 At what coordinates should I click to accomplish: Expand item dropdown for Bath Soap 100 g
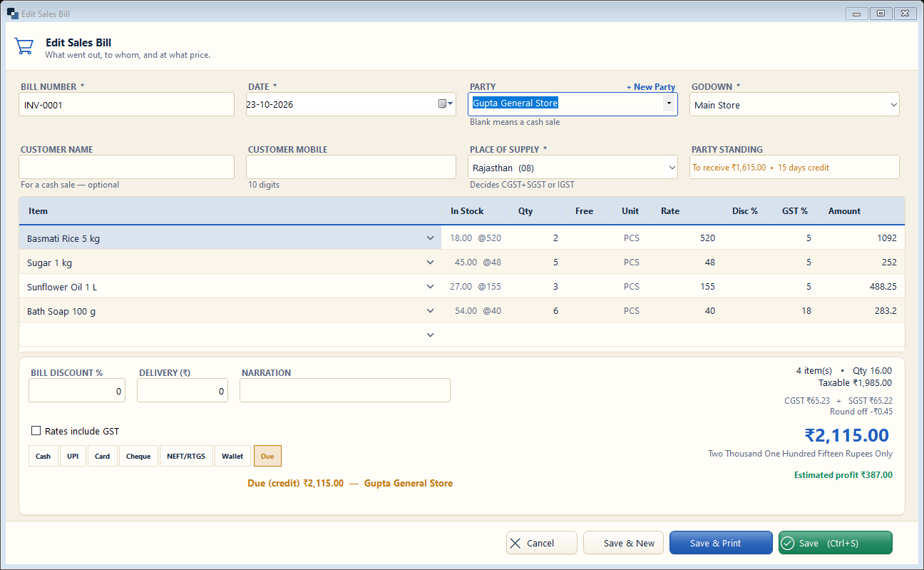(430, 311)
